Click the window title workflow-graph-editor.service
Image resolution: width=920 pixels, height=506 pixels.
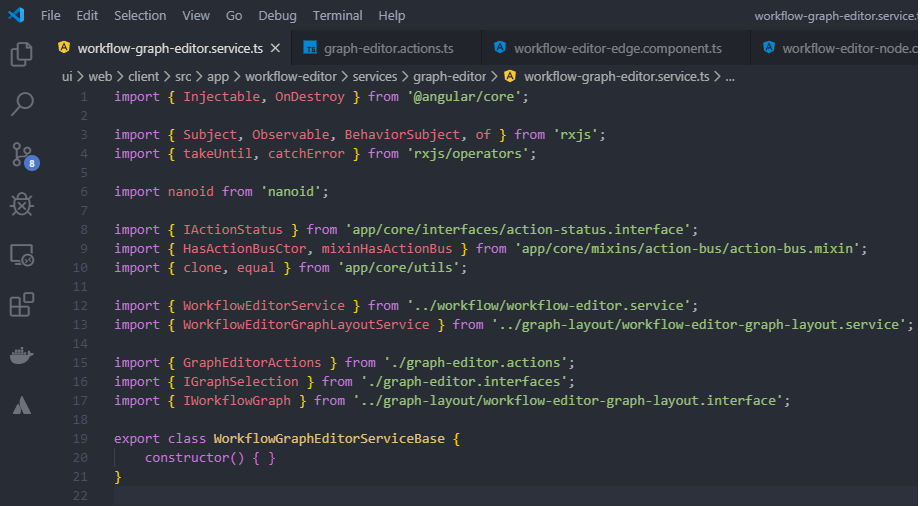(837, 16)
